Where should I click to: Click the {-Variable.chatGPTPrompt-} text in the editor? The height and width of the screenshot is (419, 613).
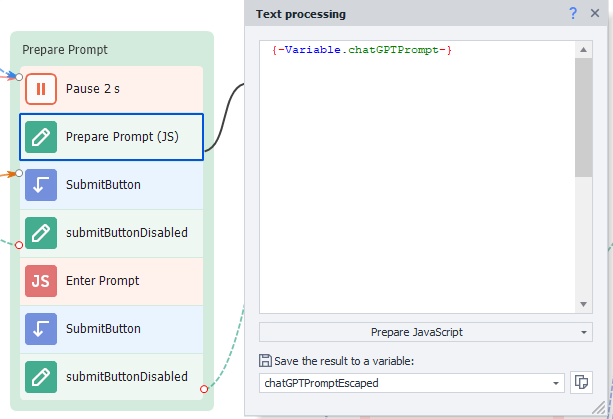click(x=362, y=50)
